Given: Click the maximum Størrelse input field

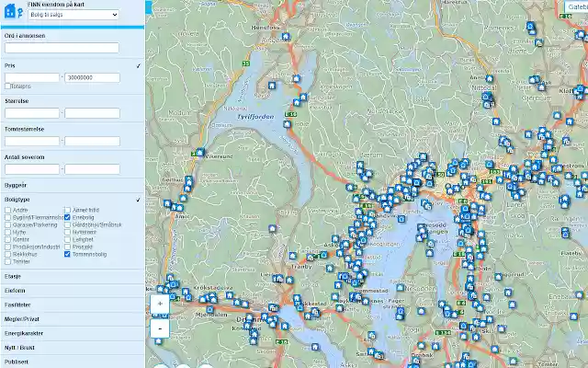Looking at the screenshot, I should (x=92, y=113).
